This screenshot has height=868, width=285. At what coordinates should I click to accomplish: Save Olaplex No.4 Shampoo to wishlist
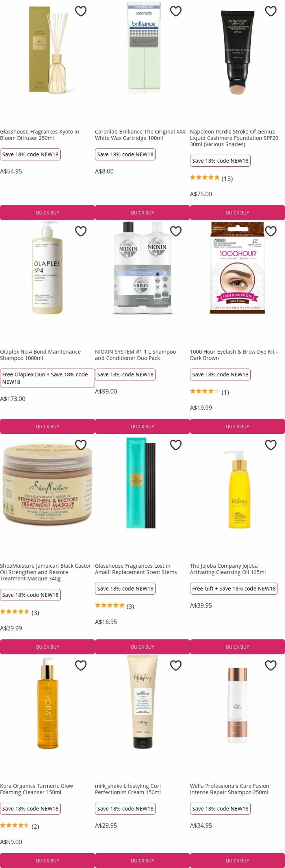pyautogui.click(x=81, y=231)
